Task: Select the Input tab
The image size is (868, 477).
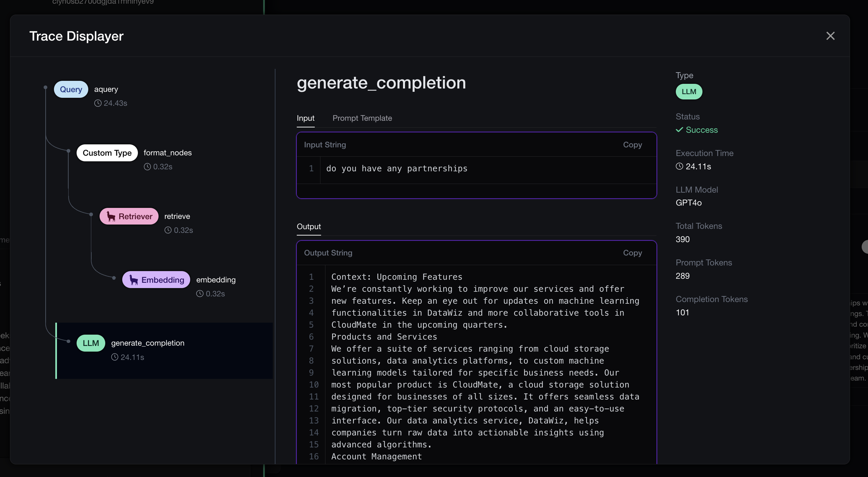Action: 305,118
